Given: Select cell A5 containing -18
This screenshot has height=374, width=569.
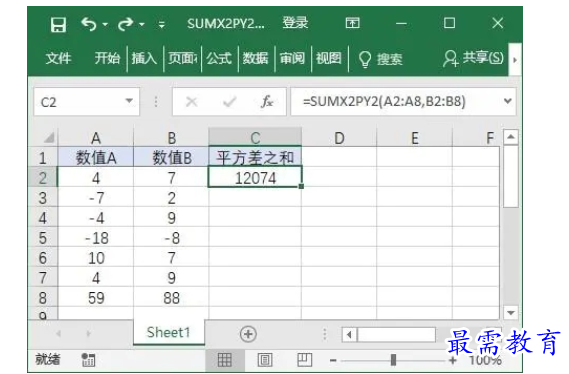Looking at the screenshot, I should pyautogui.click(x=96, y=238).
